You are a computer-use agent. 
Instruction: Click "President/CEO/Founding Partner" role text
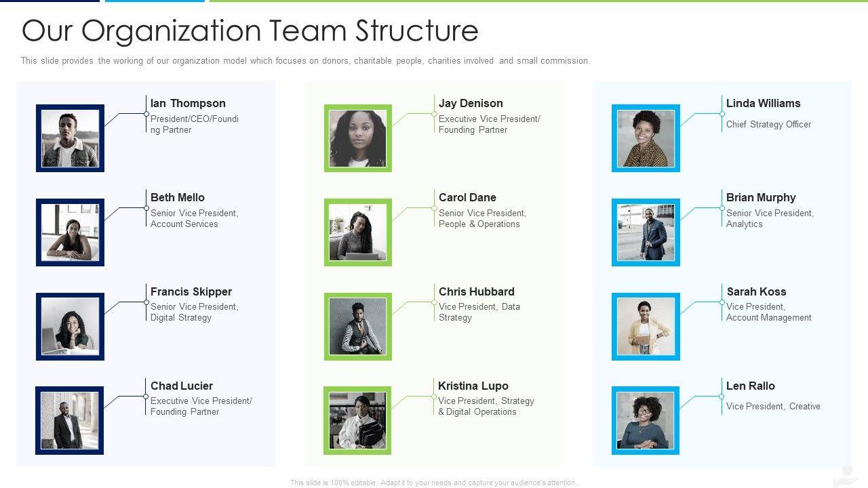click(195, 124)
